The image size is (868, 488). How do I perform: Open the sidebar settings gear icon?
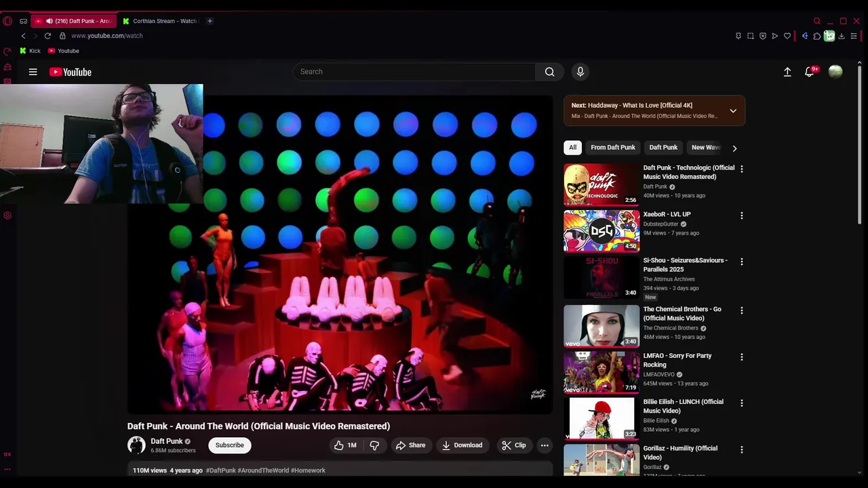[x=7, y=216]
